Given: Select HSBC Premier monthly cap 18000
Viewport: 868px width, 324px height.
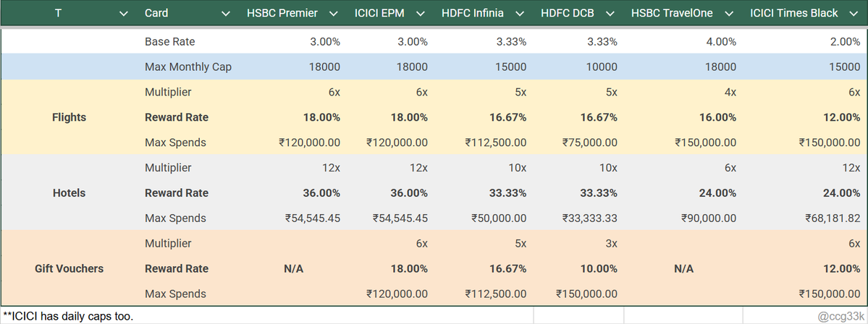Looking at the screenshot, I should [x=325, y=67].
